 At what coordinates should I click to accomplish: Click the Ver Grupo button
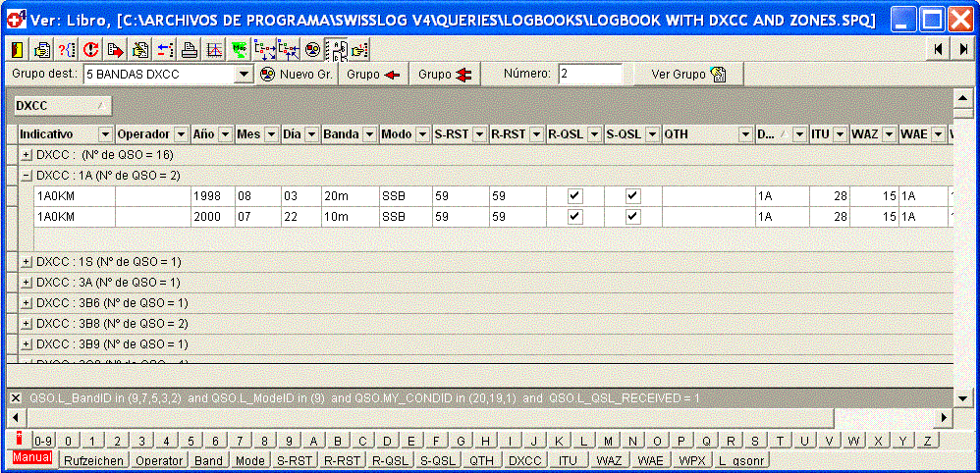[x=688, y=75]
